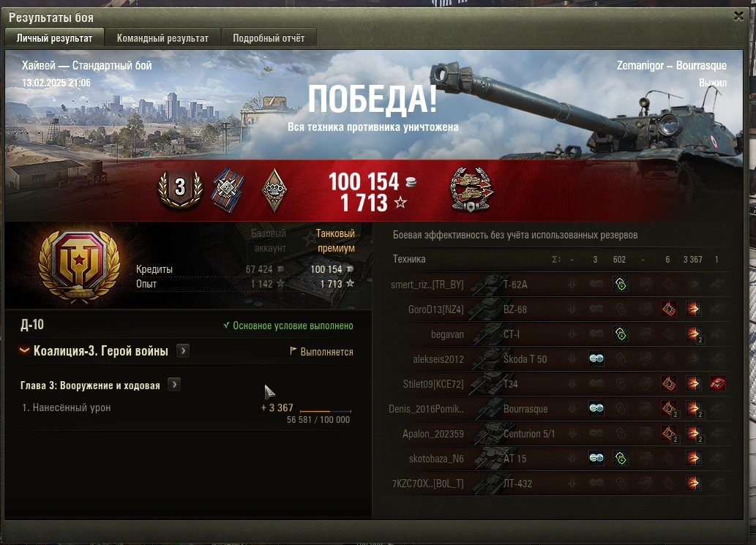Click green spotting icon in T-62A row
This screenshot has height=545, width=756.
click(621, 285)
